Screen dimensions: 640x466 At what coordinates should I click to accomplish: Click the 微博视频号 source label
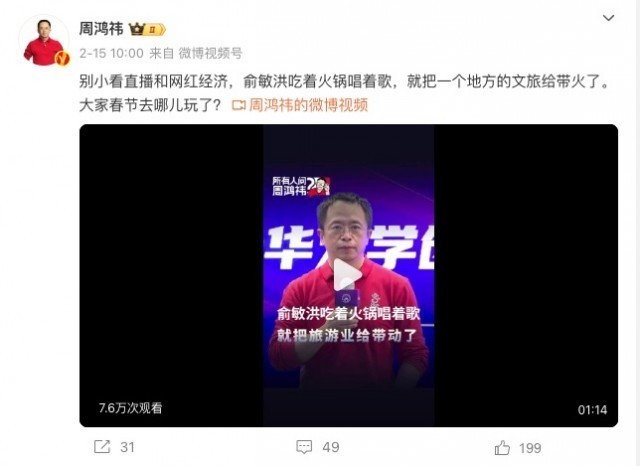click(x=211, y=53)
